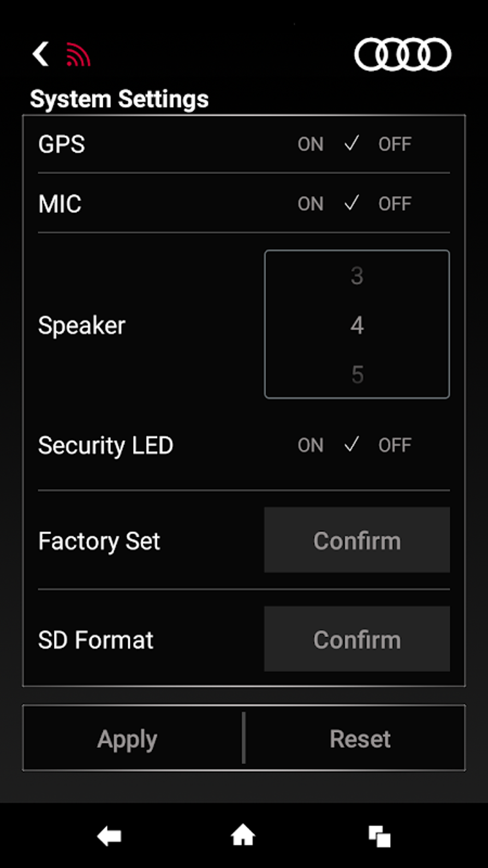Open the recent apps overview icon
This screenshot has width=488, height=868.
(379, 836)
